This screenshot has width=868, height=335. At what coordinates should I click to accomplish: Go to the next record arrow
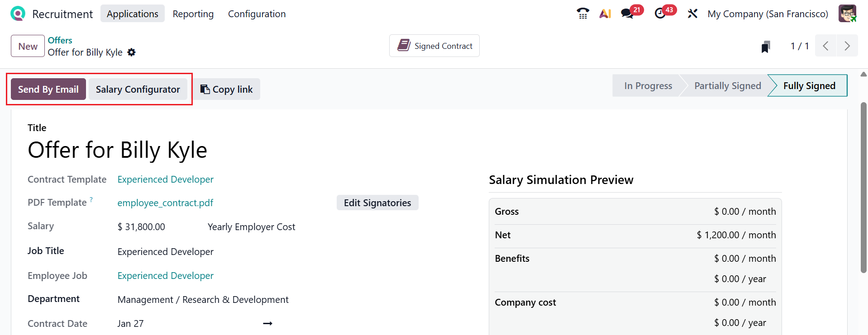[x=847, y=46]
